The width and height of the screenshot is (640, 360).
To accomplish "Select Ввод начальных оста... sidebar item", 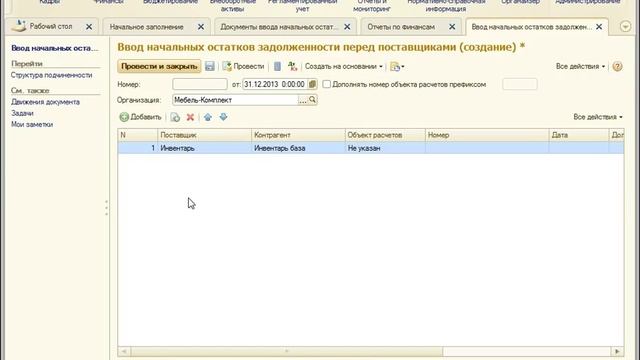I will pyautogui.click(x=55, y=48).
